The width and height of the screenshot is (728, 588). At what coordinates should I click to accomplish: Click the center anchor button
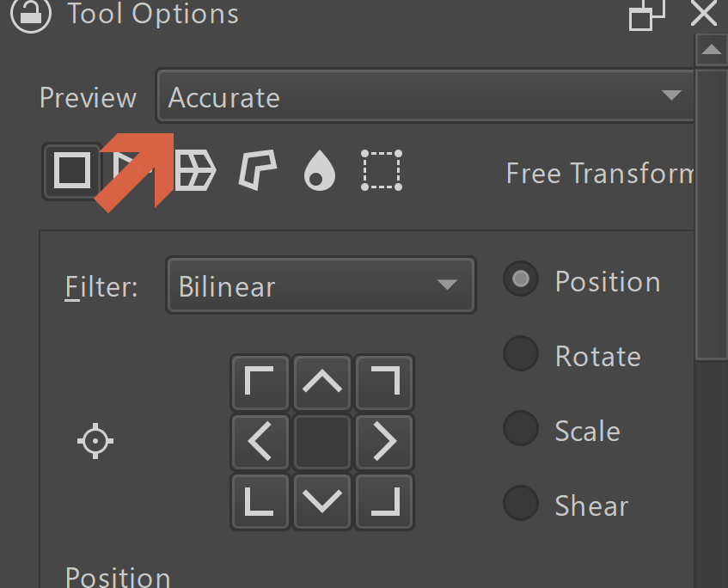322,442
